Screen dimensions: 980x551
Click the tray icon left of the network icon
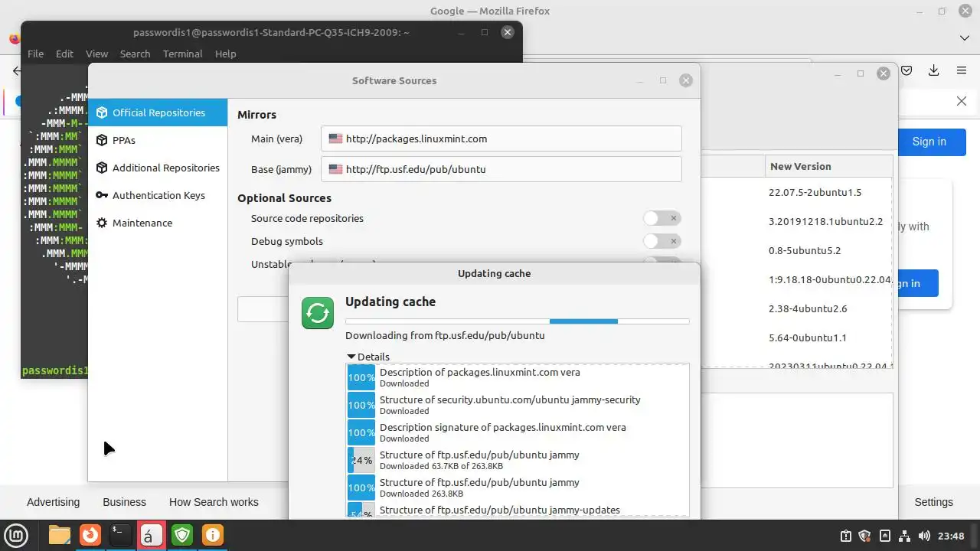884,536
